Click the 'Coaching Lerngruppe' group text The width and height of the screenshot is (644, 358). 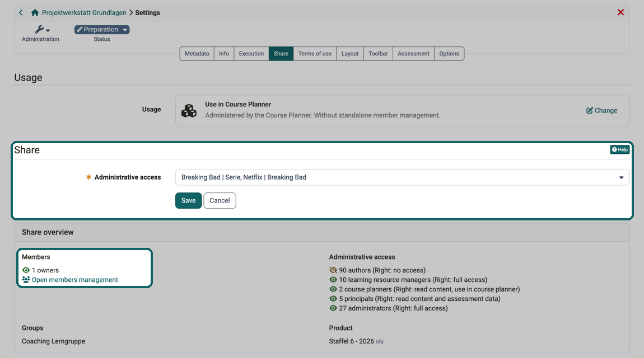pyautogui.click(x=53, y=341)
